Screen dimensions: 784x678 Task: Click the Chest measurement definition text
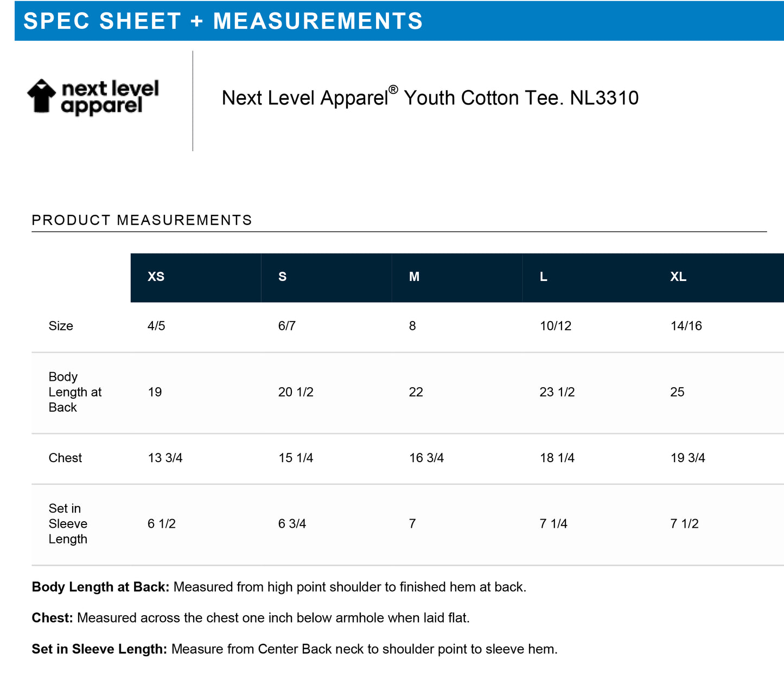tap(251, 618)
